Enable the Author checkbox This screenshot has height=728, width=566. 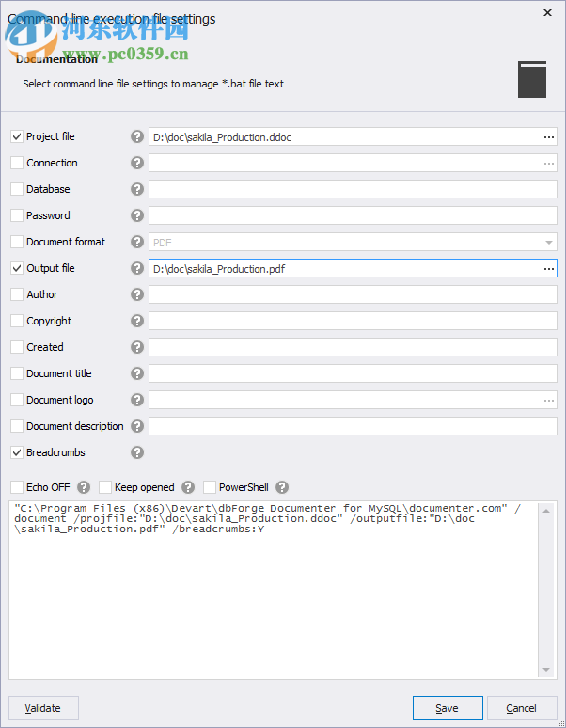[17, 294]
